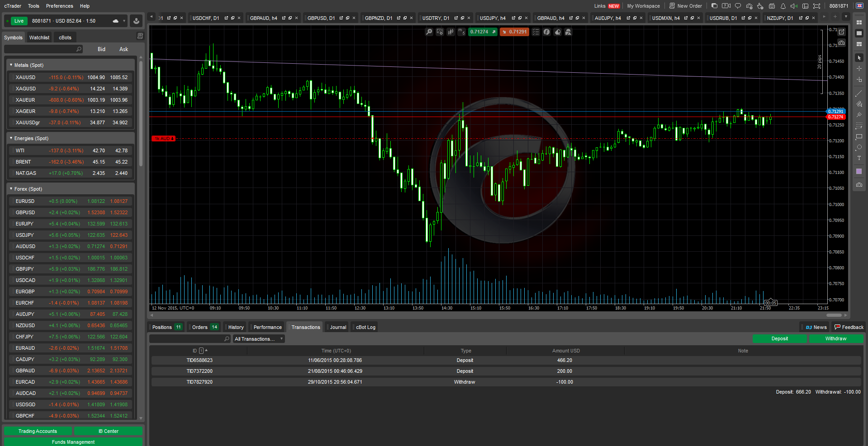Click the chart horizontal scrollbar thumb
This screenshot has height=446, width=868.
(834, 315)
